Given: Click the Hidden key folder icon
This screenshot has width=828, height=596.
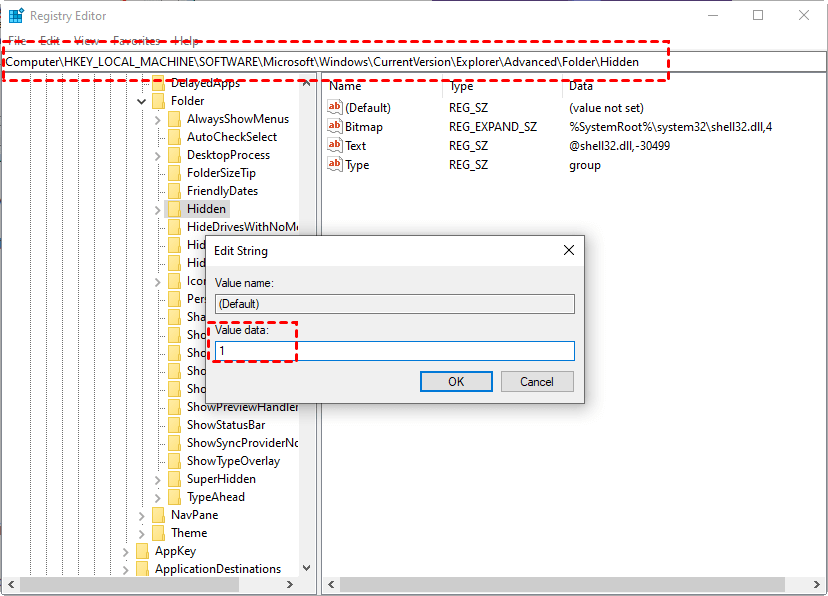Looking at the screenshot, I should tap(174, 209).
